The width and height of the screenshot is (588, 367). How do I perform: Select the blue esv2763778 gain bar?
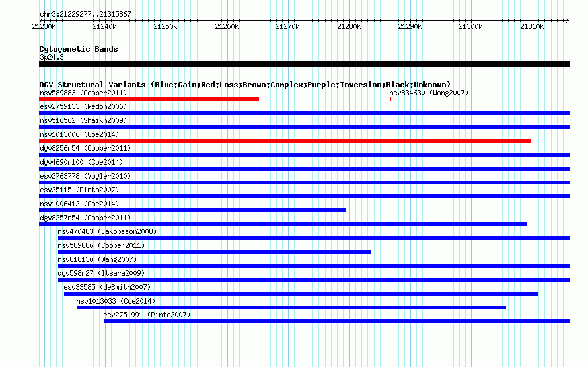pyautogui.click(x=304, y=183)
